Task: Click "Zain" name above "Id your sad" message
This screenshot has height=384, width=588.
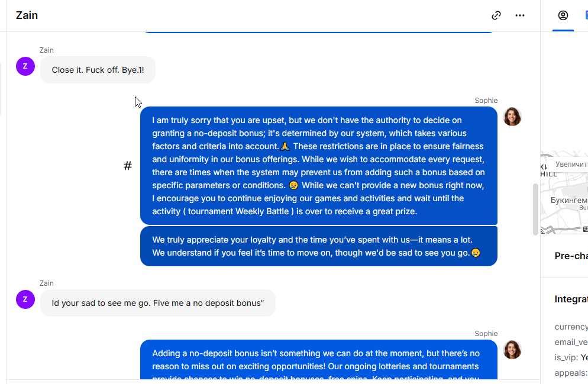Action: (46, 283)
